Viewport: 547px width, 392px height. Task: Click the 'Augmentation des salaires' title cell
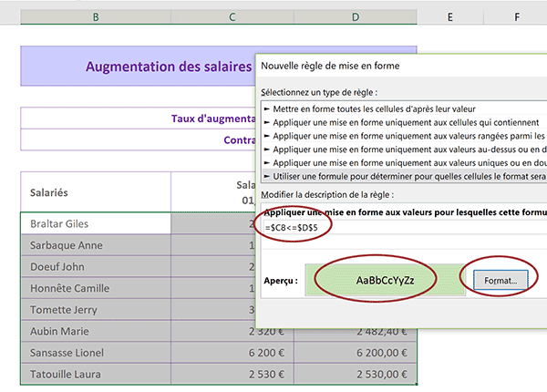coord(139,66)
